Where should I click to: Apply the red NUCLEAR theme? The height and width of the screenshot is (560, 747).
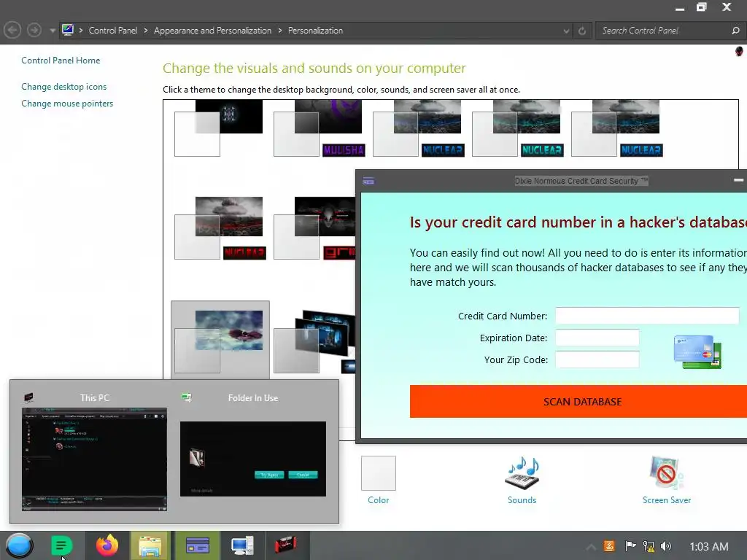point(220,228)
